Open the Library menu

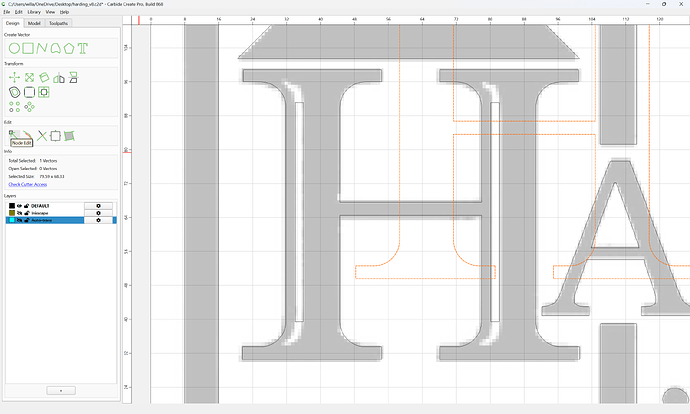(34, 12)
